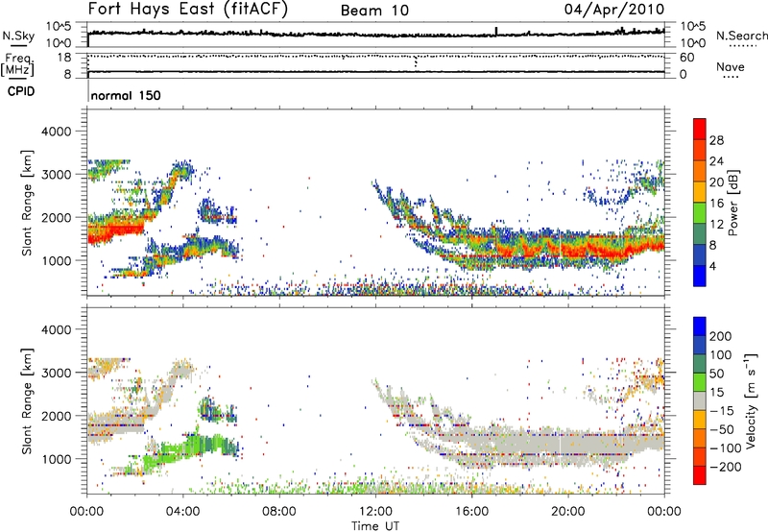Screen dimensions: 768x532
Task: Click the 'Freq. [MHz]' axis label
Action: tap(17, 65)
